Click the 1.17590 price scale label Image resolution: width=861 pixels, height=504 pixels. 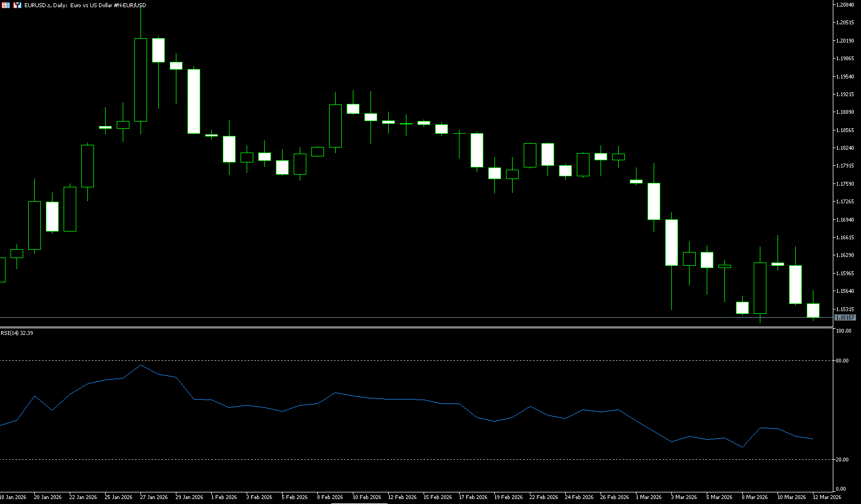(846, 184)
